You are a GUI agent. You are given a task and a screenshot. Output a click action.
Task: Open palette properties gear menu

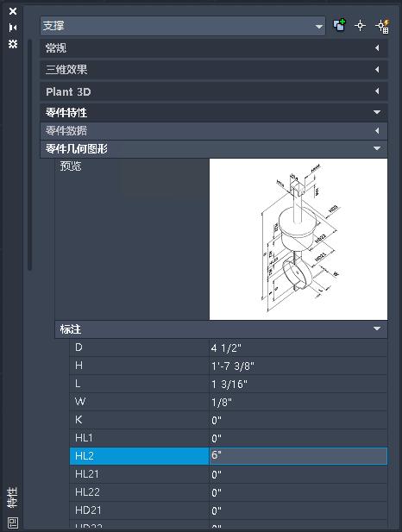[x=13, y=44]
